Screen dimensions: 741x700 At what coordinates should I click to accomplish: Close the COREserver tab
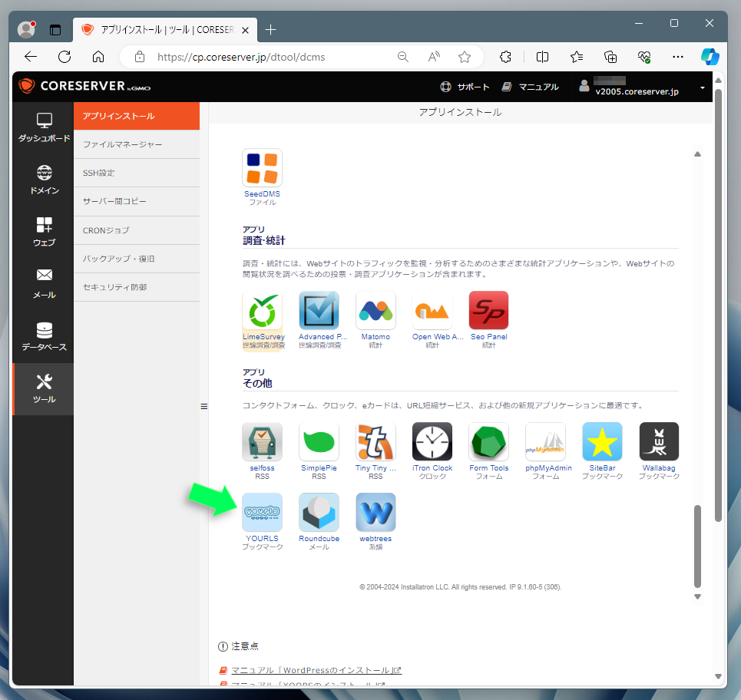(x=245, y=30)
